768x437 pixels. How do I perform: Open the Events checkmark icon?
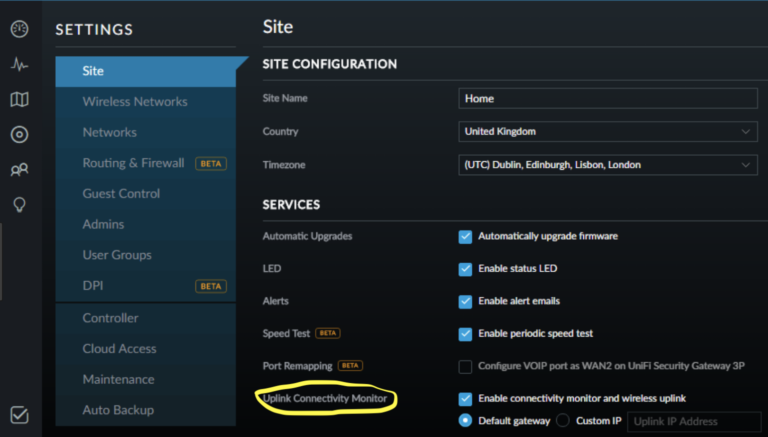point(20,414)
